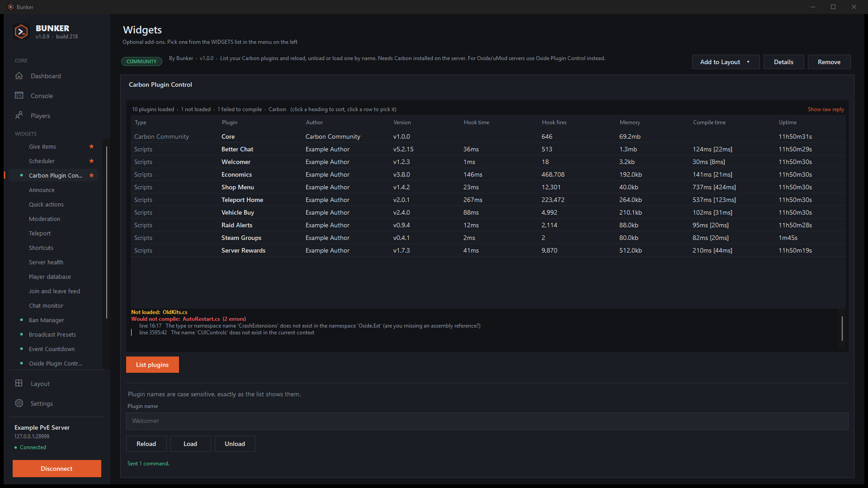This screenshot has width=868, height=488.
Task: Open the Teleport widget
Action: pos(40,233)
